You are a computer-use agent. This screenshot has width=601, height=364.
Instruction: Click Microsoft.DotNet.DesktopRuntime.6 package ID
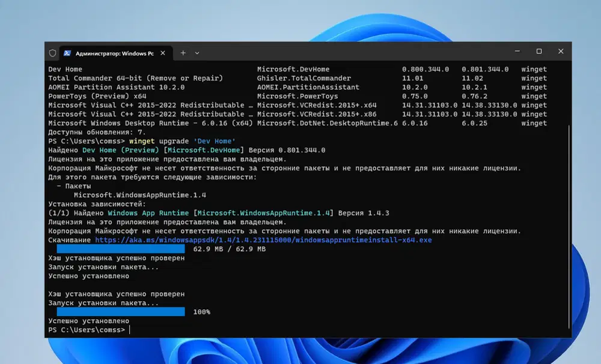tap(328, 123)
